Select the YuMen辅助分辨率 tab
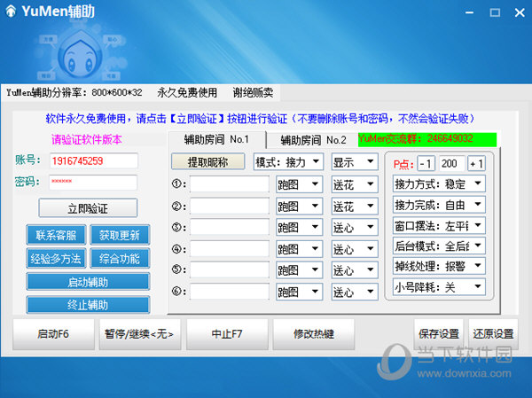This screenshot has width=532, height=398. (74, 92)
